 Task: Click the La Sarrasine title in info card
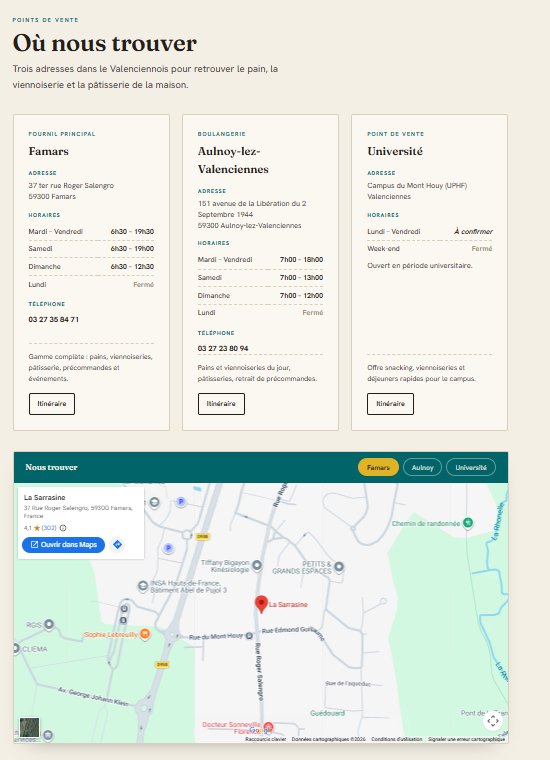45,497
